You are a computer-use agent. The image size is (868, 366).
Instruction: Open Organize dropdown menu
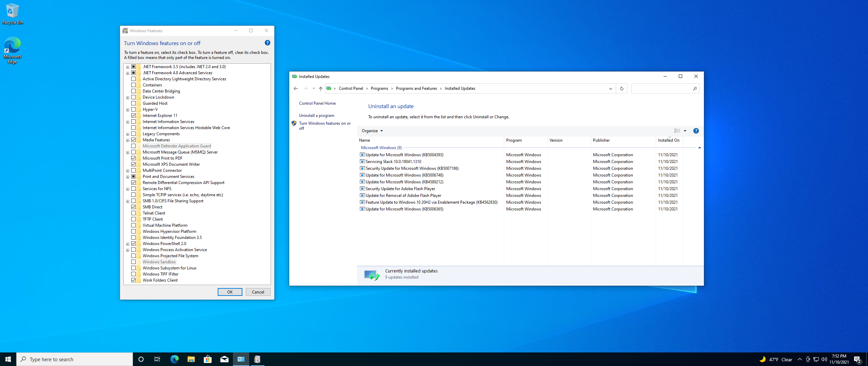[x=372, y=131]
